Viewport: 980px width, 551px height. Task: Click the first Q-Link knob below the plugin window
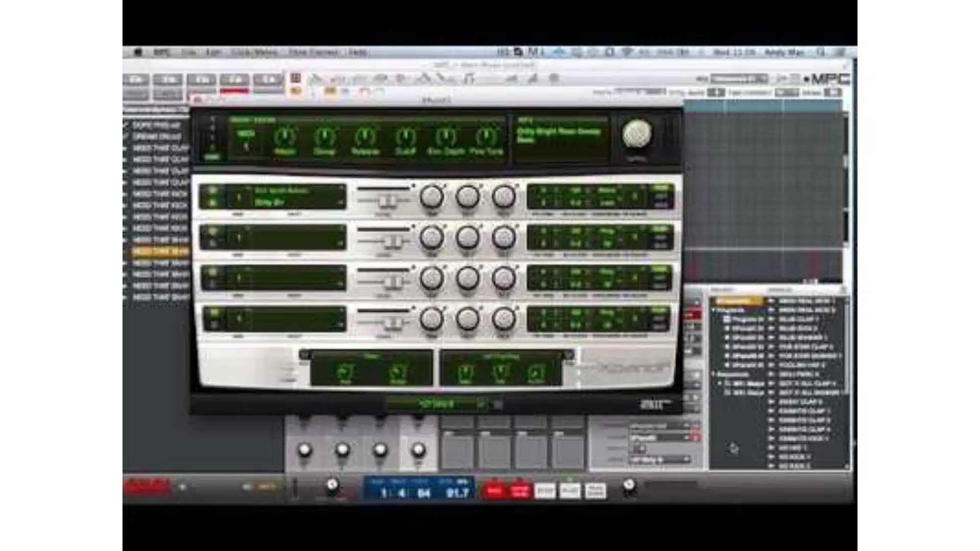coord(305,450)
